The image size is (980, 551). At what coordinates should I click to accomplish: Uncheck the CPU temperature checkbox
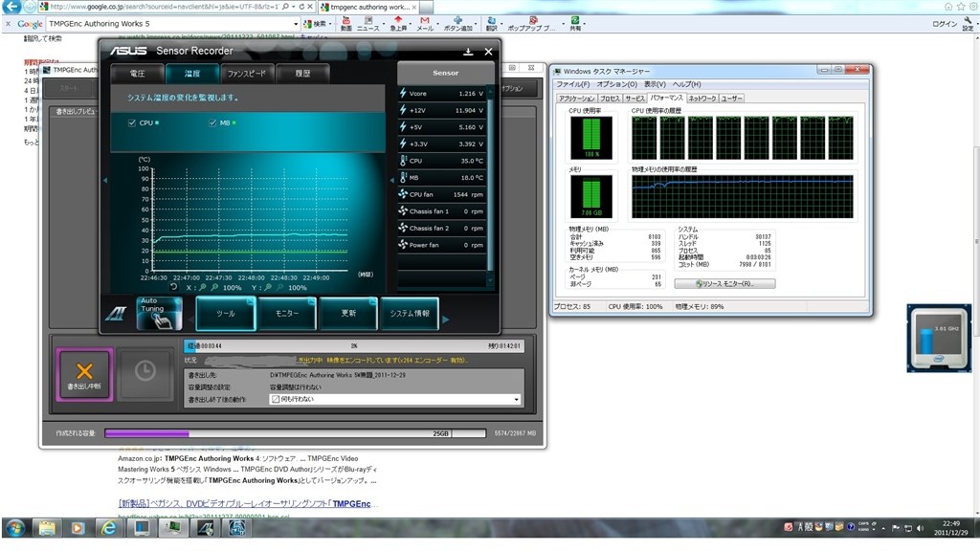132,122
